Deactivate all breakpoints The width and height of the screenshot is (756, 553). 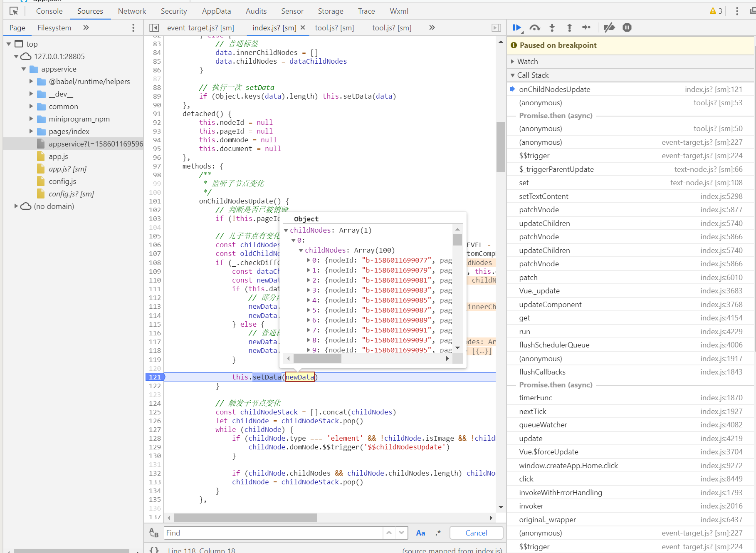click(609, 27)
